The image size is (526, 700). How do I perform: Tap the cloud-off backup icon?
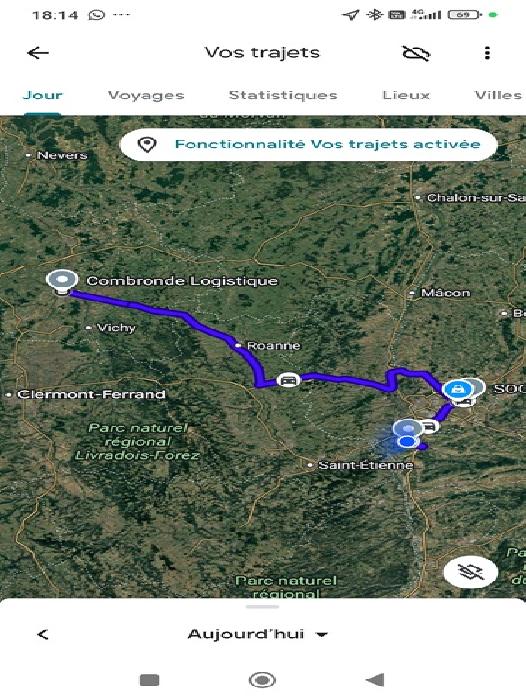point(416,53)
